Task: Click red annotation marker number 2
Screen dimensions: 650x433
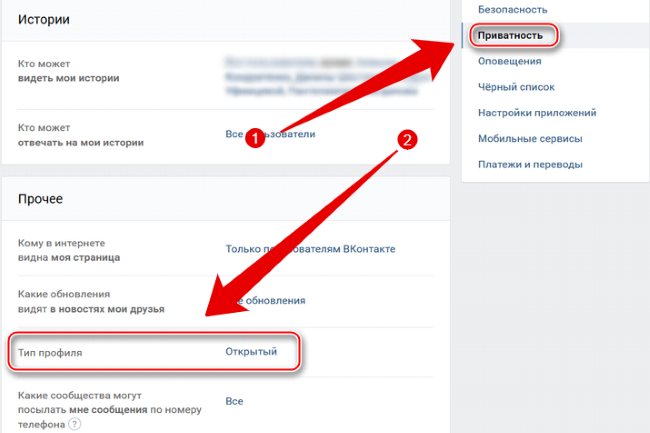Action: (x=407, y=140)
